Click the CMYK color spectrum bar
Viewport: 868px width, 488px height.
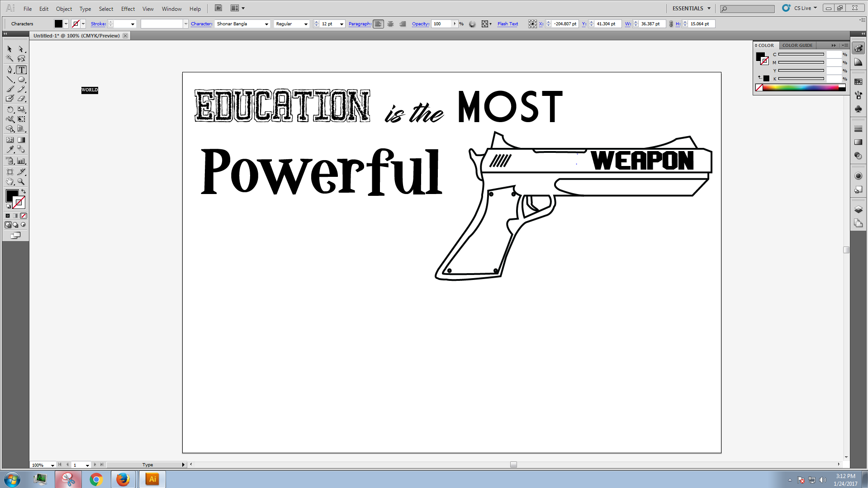click(800, 88)
